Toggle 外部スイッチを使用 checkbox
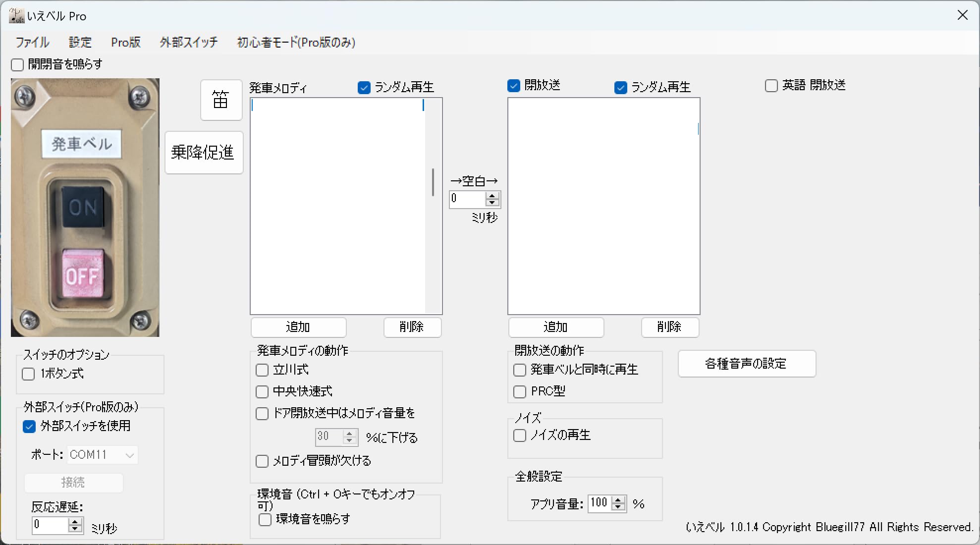 point(29,427)
